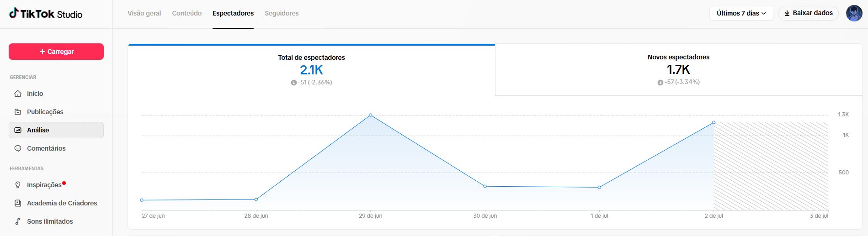The width and height of the screenshot is (868, 236).
Task: Click the Baixar dados download button
Action: pyautogui.click(x=808, y=13)
